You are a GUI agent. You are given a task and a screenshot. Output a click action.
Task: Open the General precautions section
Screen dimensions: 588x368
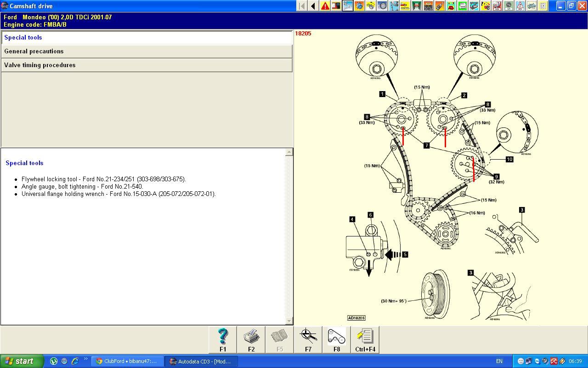[147, 52]
